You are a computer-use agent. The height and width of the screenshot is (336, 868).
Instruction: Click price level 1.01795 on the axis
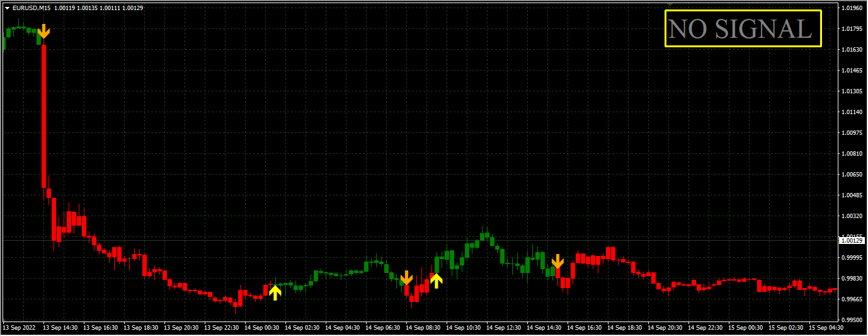point(851,29)
